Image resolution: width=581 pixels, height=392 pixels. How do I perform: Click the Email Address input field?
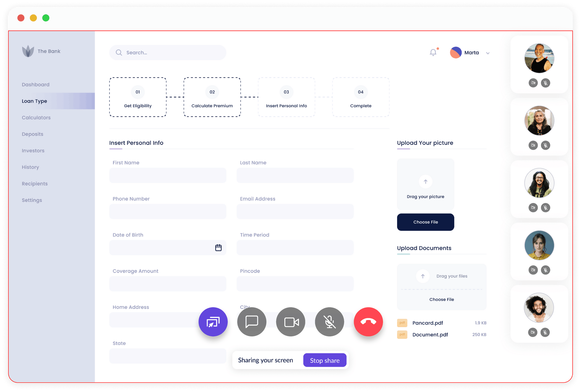tap(295, 211)
